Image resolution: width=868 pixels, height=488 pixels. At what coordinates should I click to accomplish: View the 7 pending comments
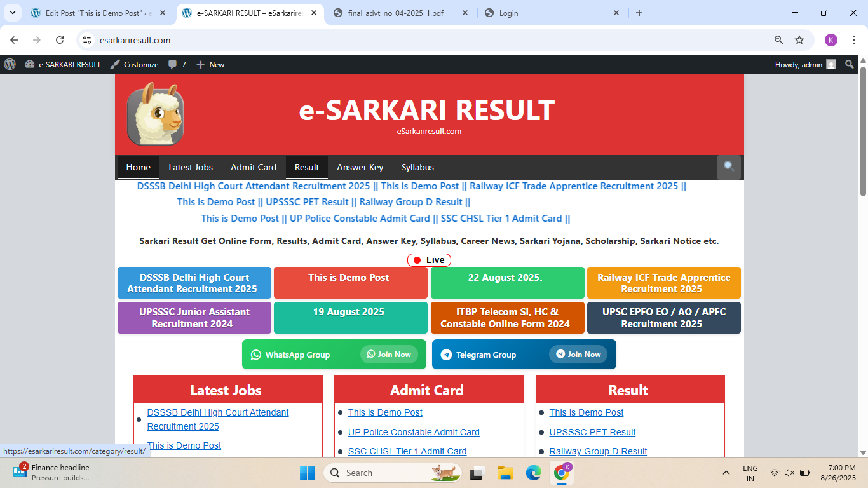[177, 64]
